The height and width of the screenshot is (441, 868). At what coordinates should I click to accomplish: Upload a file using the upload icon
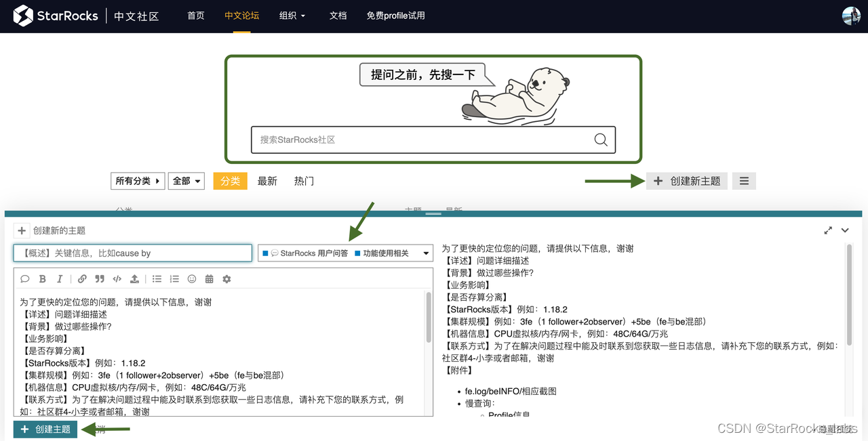pyautogui.click(x=136, y=278)
